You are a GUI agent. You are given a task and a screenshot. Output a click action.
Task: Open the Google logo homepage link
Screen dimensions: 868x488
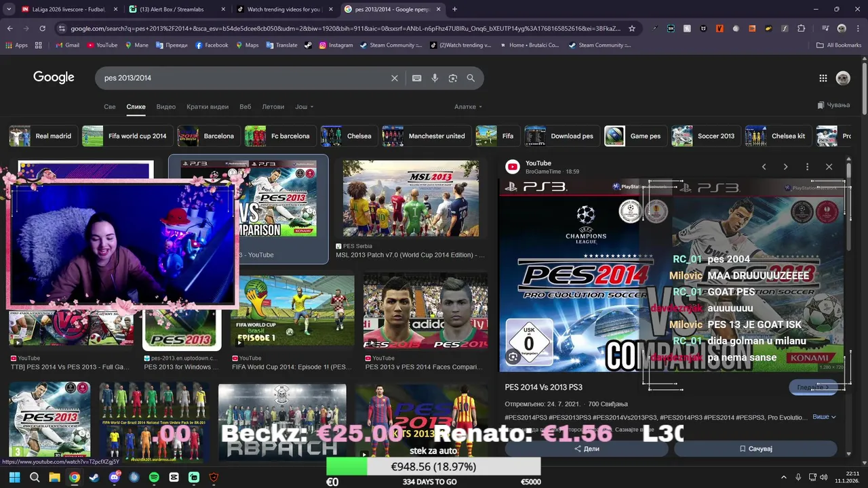pyautogui.click(x=54, y=77)
